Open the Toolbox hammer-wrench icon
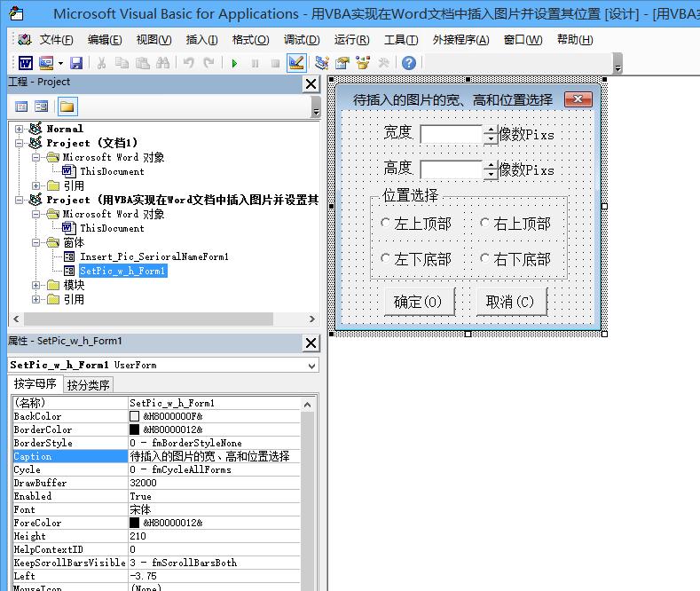This screenshot has width=700, height=591. click(x=383, y=63)
